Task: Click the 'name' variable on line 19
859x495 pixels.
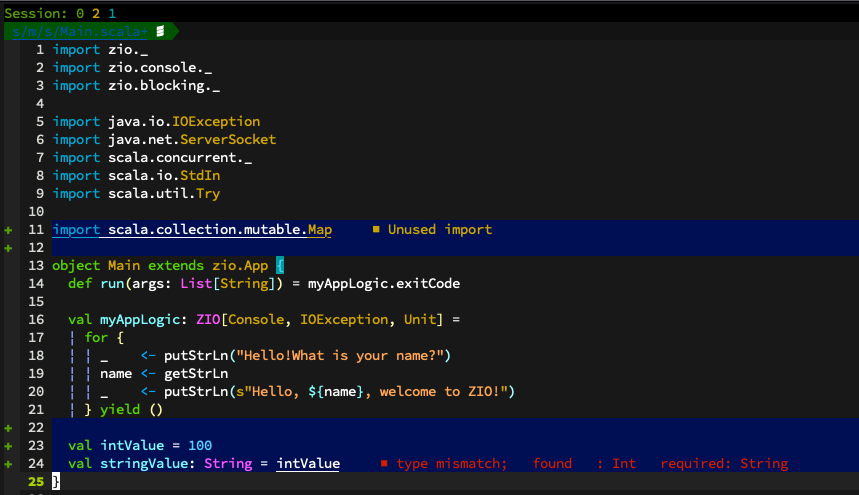Action: [x=116, y=373]
